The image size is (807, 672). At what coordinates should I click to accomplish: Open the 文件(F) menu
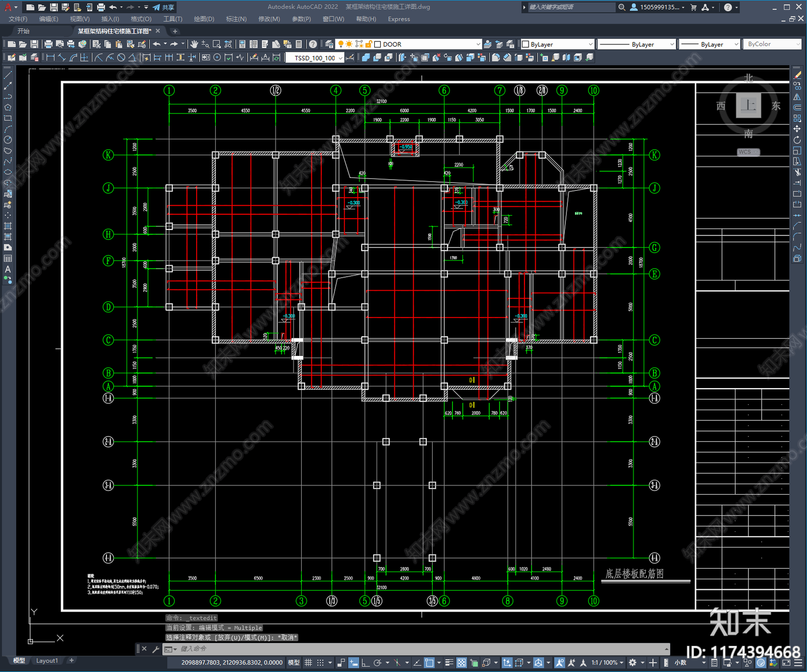coord(18,19)
